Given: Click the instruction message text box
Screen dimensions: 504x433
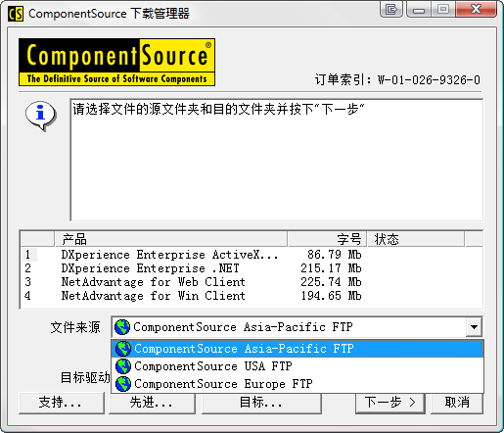Looking at the screenshot, I should (277, 160).
